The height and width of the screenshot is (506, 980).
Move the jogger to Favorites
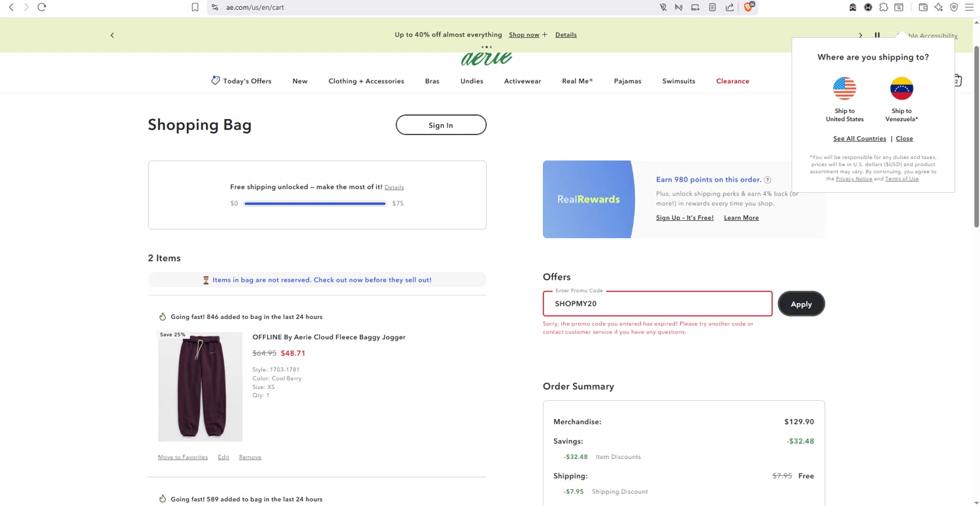(x=183, y=457)
